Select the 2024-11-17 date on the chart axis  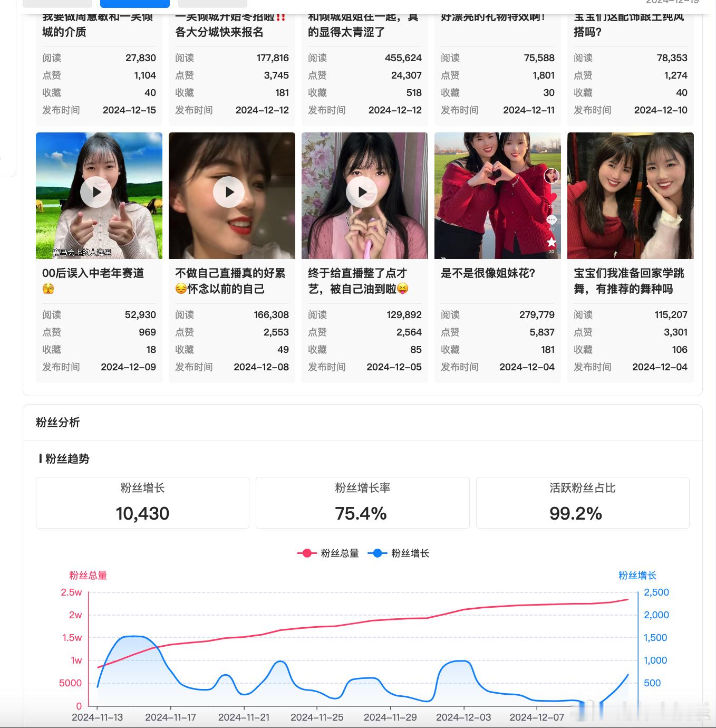pos(170,717)
